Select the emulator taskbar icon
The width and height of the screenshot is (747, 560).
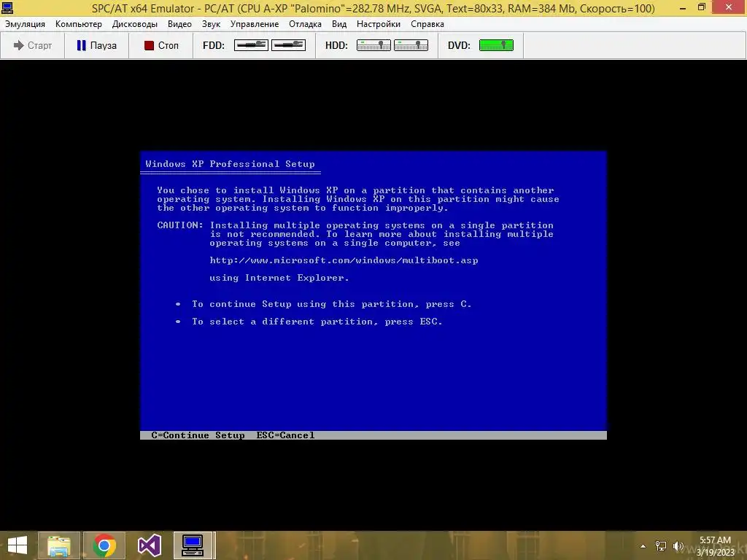coord(193,545)
